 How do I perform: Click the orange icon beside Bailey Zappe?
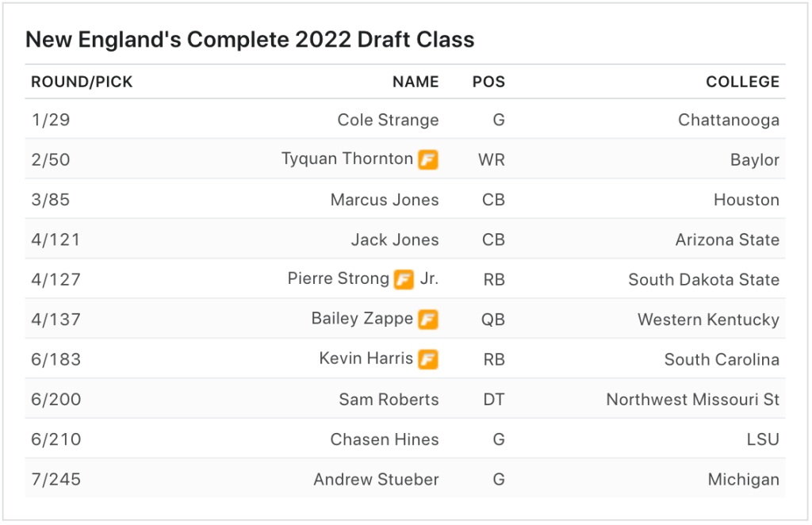tap(428, 320)
